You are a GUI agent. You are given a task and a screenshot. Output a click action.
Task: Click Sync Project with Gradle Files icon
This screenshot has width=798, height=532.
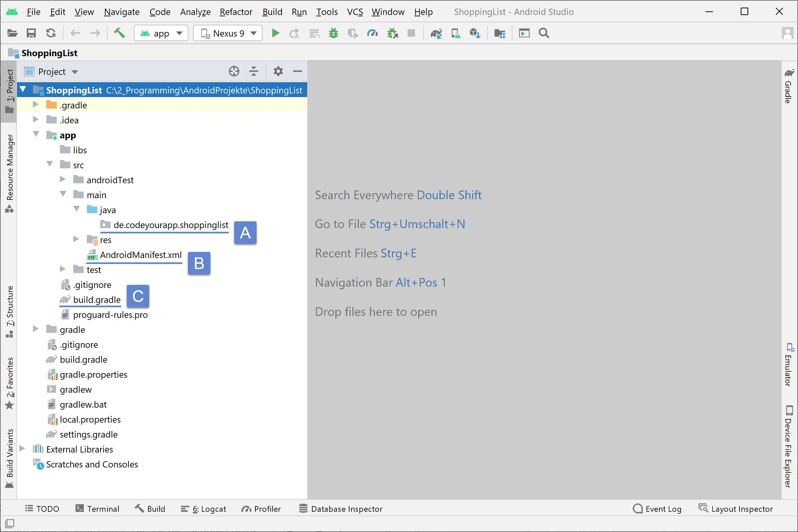(436, 33)
